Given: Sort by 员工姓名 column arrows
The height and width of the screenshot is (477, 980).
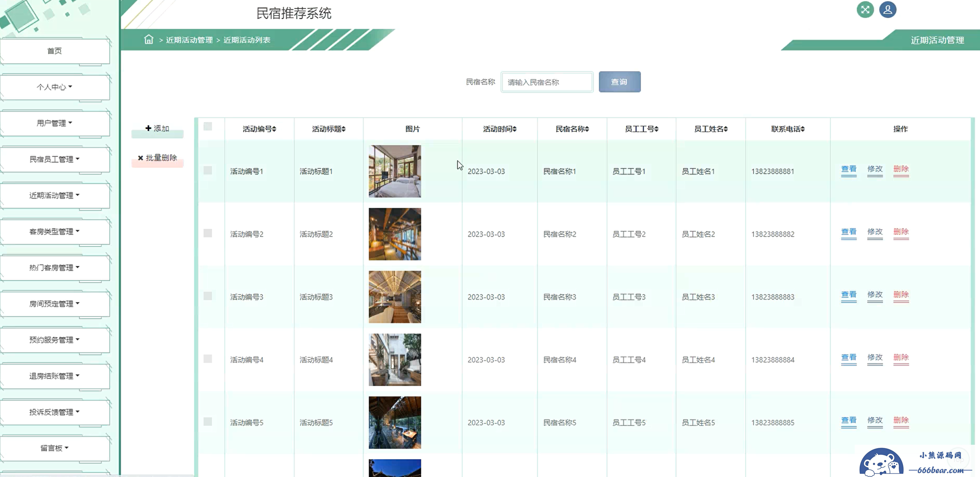Looking at the screenshot, I should 725,129.
